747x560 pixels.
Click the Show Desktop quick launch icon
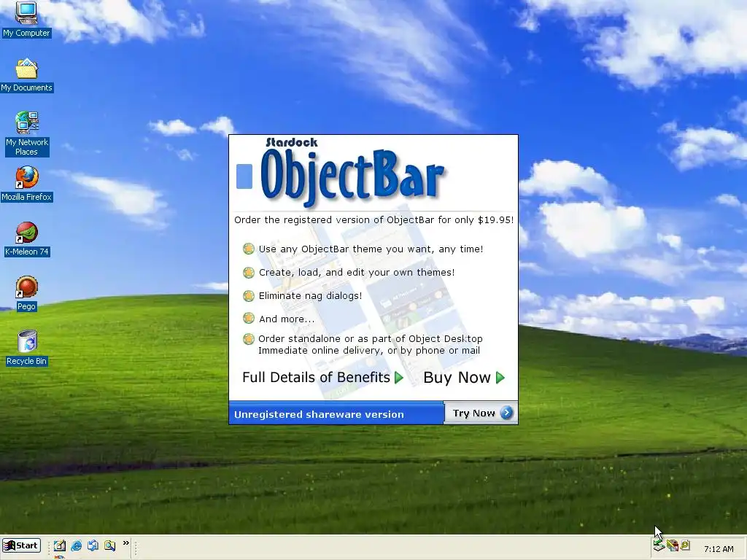93,545
